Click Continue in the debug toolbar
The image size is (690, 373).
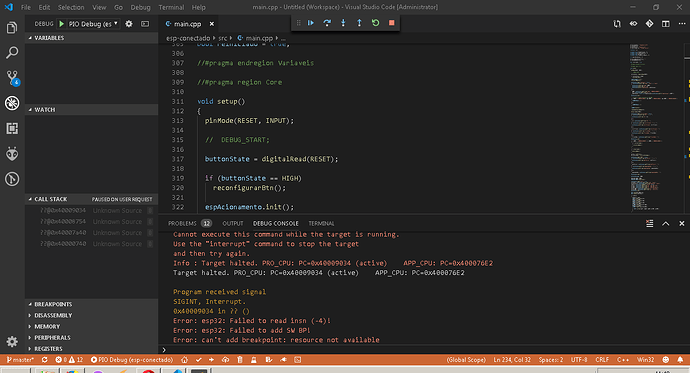(311, 23)
